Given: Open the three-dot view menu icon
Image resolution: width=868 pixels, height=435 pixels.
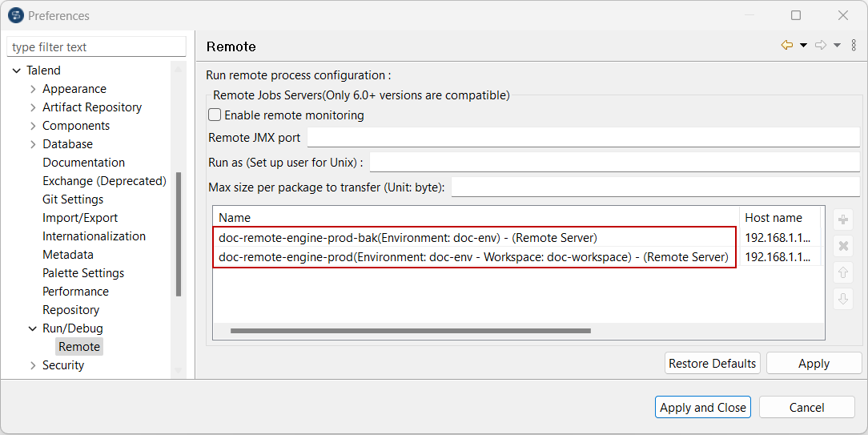Looking at the screenshot, I should [x=854, y=46].
